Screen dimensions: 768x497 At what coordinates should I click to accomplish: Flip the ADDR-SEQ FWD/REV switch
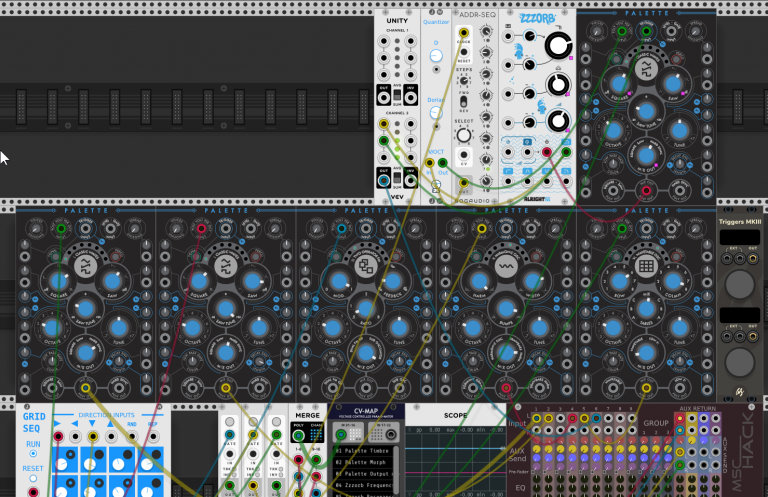pos(463,102)
